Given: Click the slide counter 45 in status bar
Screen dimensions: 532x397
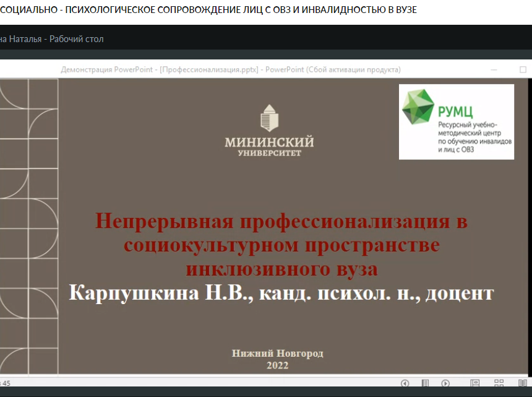Looking at the screenshot, I should point(6,383).
